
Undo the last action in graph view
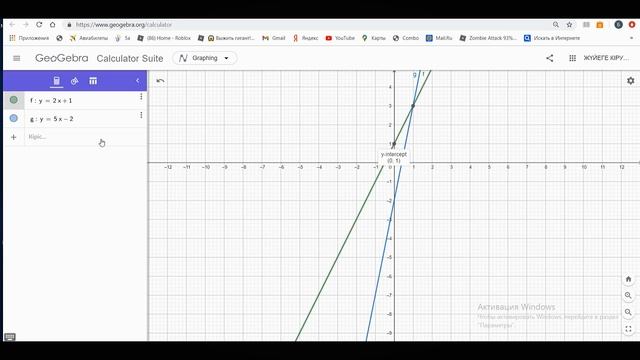160,81
